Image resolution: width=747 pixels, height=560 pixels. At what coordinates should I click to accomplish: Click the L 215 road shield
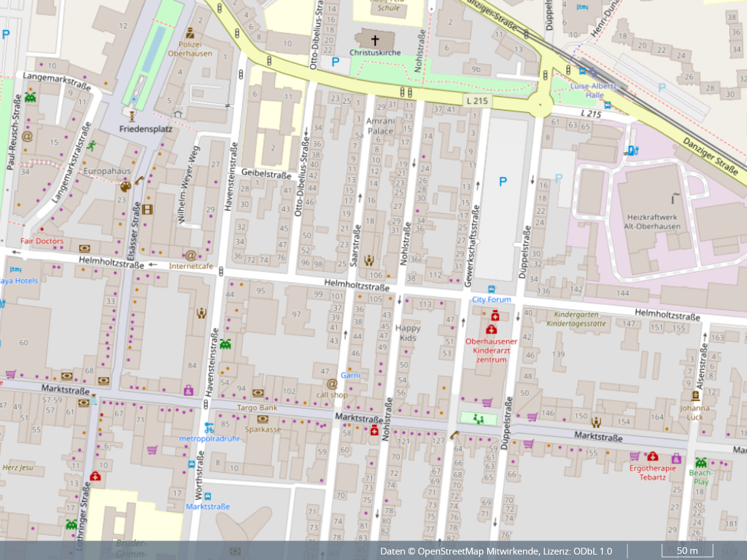pyautogui.click(x=476, y=101)
